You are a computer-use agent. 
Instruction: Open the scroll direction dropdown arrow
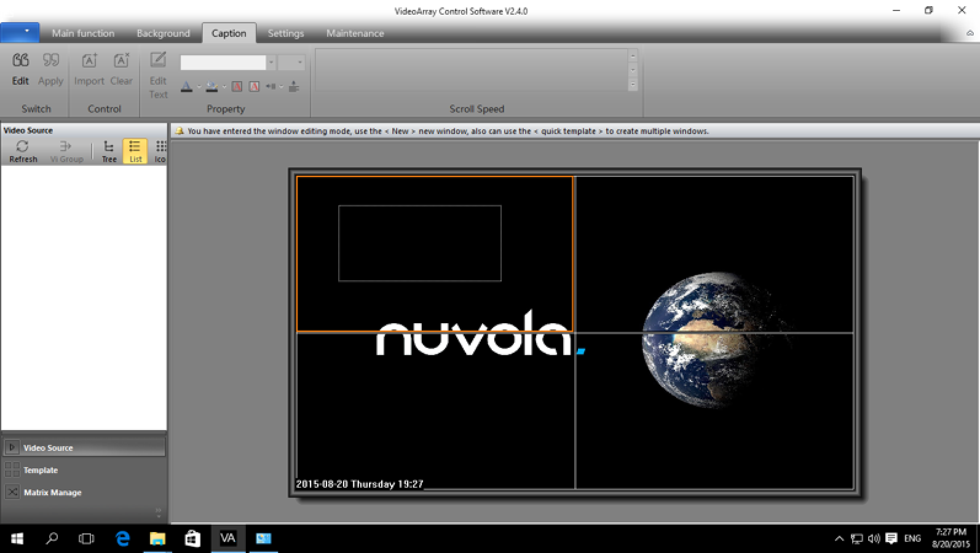[x=282, y=87]
